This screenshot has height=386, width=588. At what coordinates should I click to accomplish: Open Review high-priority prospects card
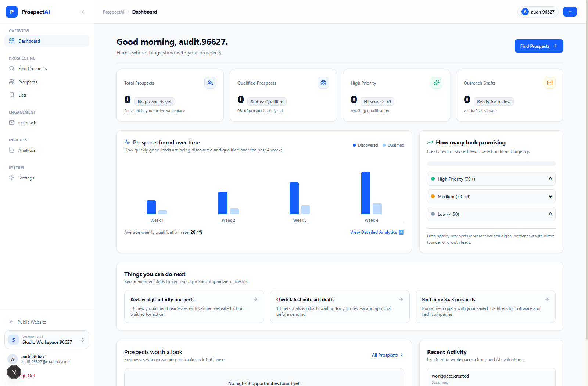(x=194, y=307)
